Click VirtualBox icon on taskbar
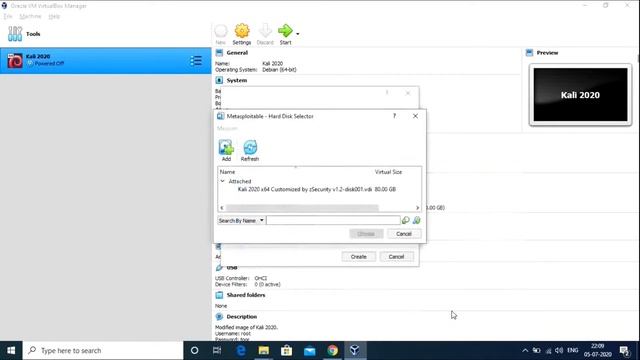 (355, 350)
